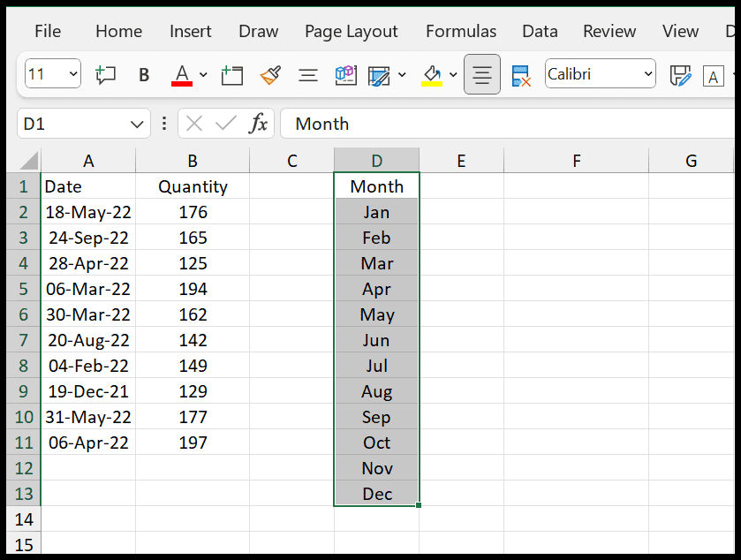The width and height of the screenshot is (741, 560).
Task: Open the yellow fill color dropdown arrow
Action: tap(453, 75)
